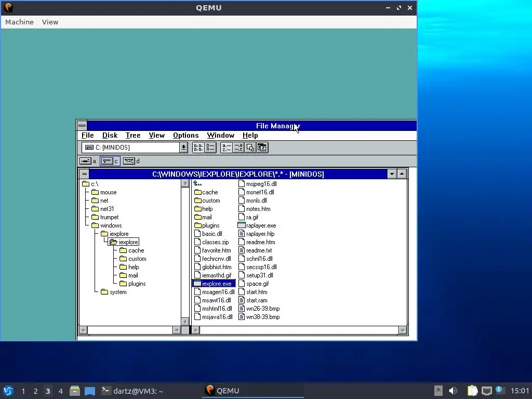
Task: Open the Disk menu
Action: click(110, 136)
